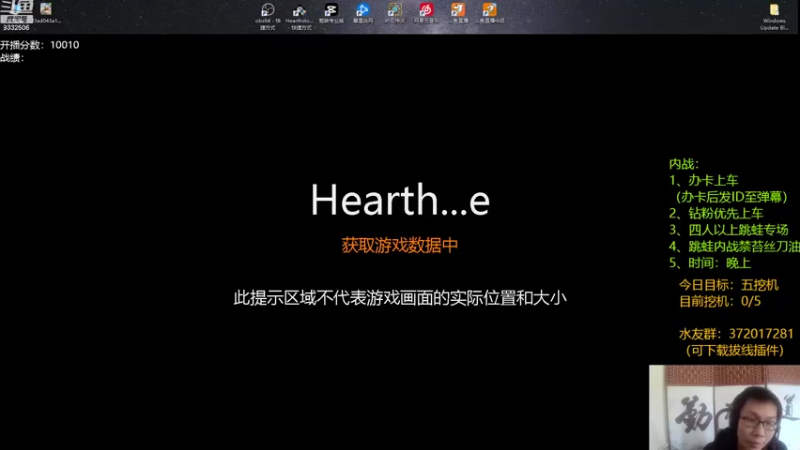
Task: Click the 此提示区域不代表游戏画面 notice text
Action: coord(400,298)
